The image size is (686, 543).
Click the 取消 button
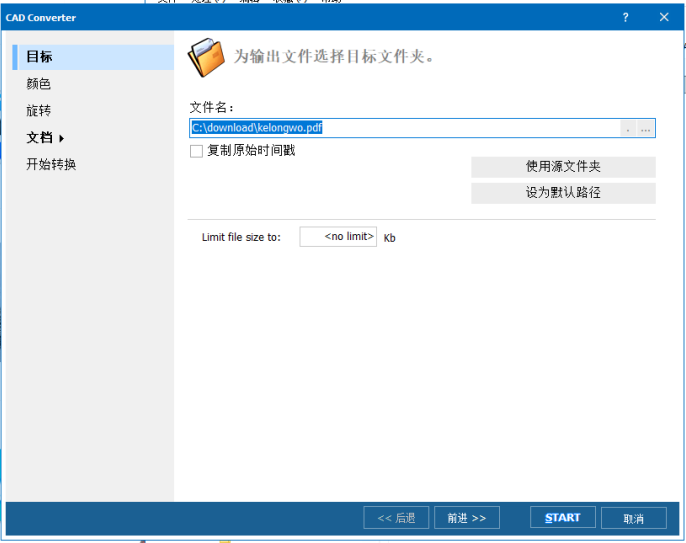pyautogui.click(x=634, y=518)
